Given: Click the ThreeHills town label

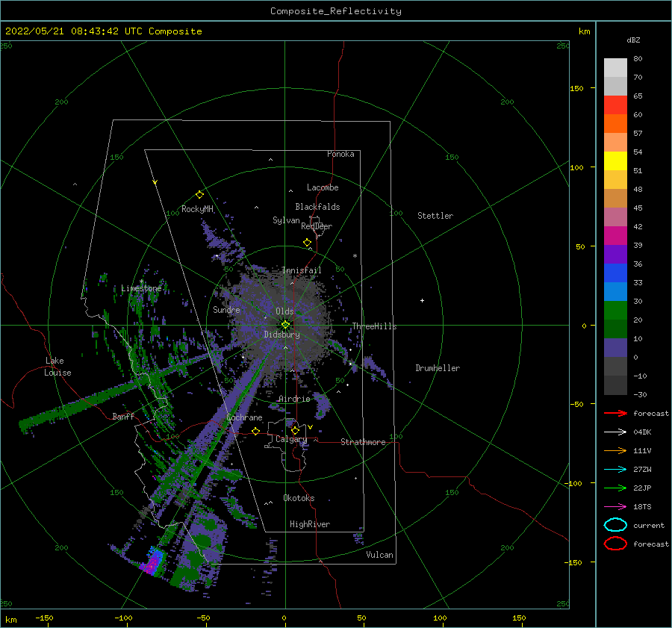Looking at the screenshot, I should coord(374,326).
